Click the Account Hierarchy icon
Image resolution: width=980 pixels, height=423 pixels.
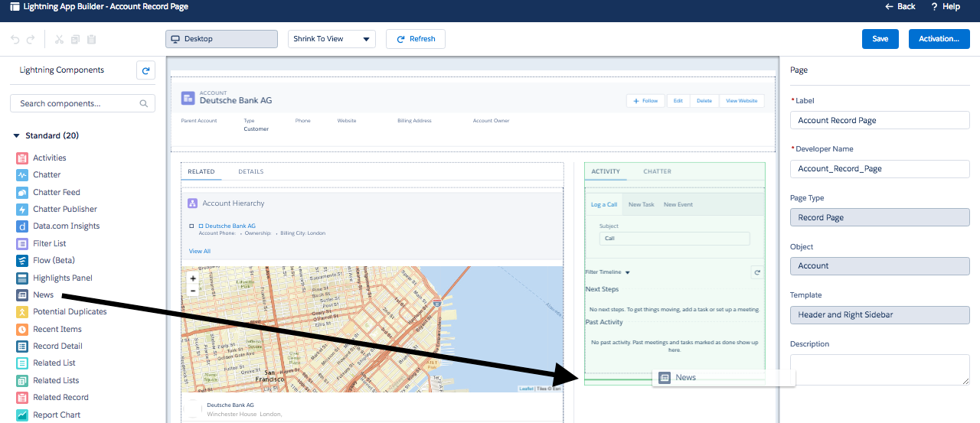point(193,203)
